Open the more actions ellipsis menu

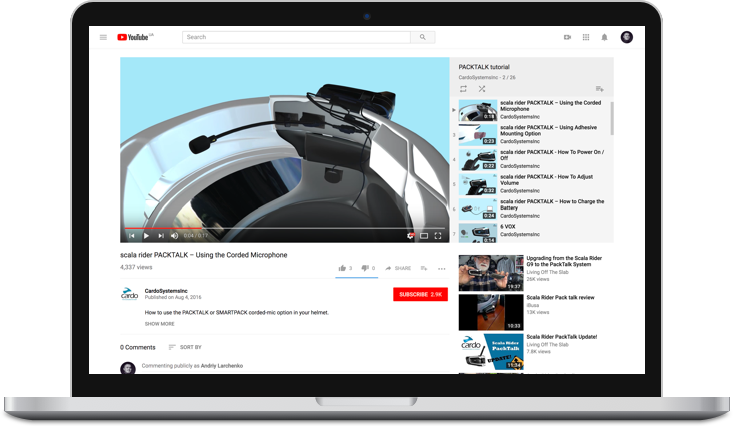click(441, 268)
